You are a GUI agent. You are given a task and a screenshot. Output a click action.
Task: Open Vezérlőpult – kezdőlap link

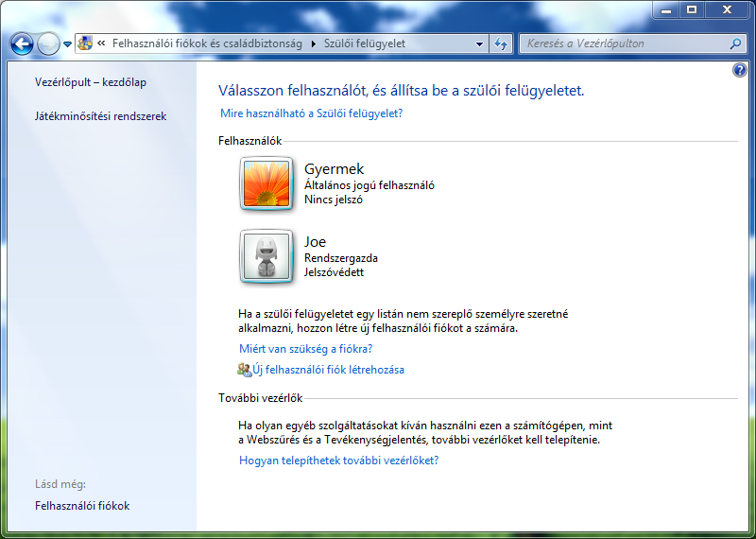91,82
